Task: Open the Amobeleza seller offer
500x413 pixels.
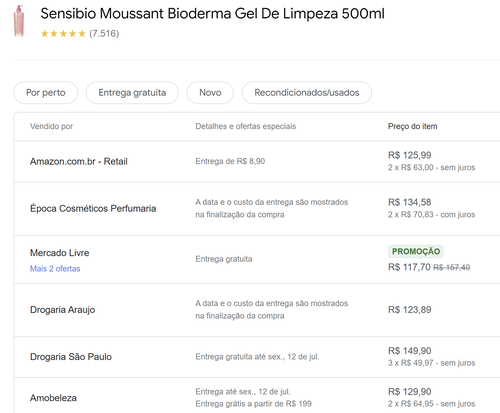Action: click(x=53, y=398)
